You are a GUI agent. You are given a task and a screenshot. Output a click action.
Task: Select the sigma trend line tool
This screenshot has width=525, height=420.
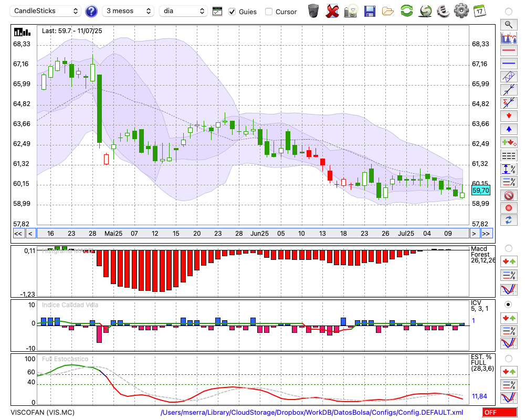click(x=509, y=102)
